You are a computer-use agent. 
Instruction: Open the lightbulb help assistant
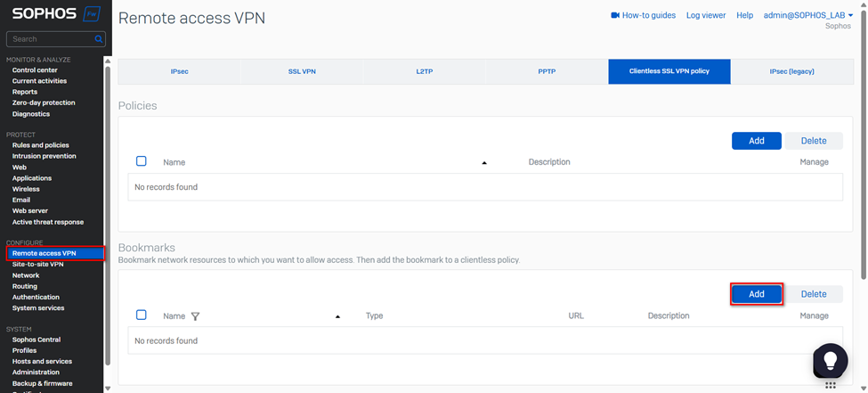[830, 359]
